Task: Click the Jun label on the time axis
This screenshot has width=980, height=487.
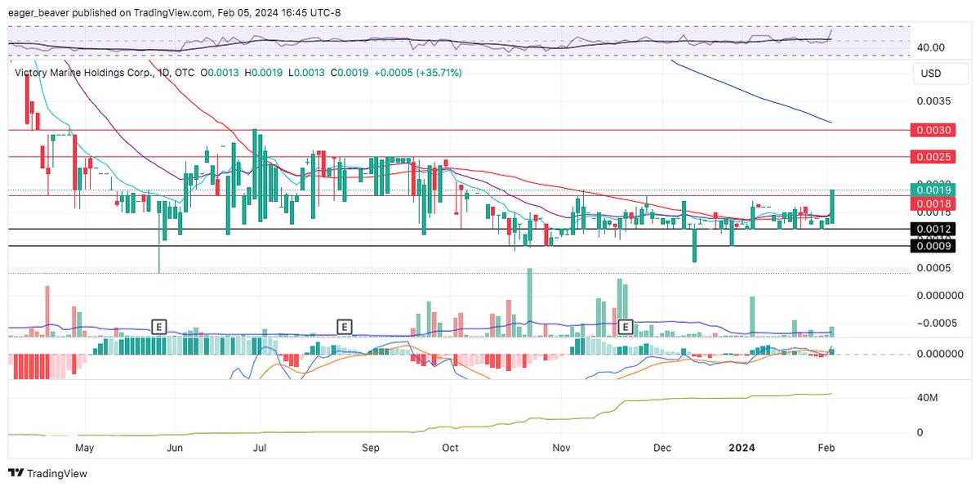Action: pyautogui.click(x=174, y=448)
